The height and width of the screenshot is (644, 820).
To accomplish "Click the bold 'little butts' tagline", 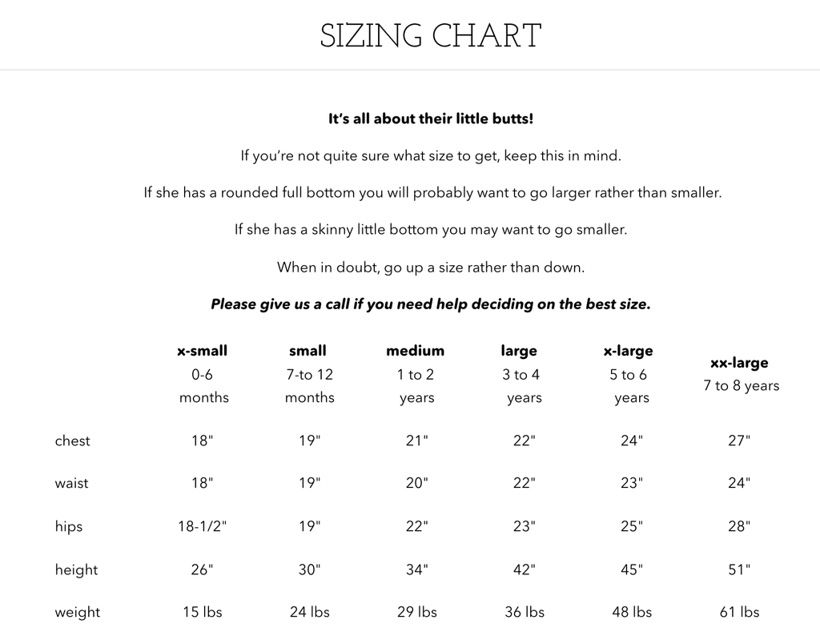I will click(x=431, y=119).
